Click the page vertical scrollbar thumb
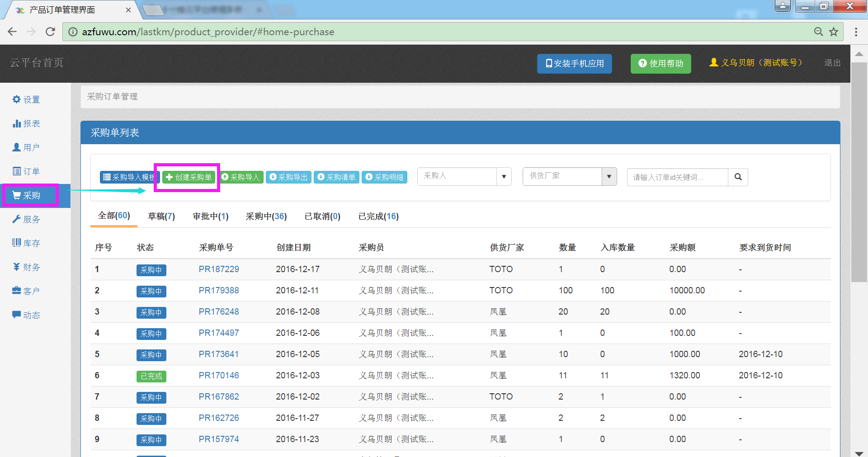The image size is (868, 457). coord(859,172)
